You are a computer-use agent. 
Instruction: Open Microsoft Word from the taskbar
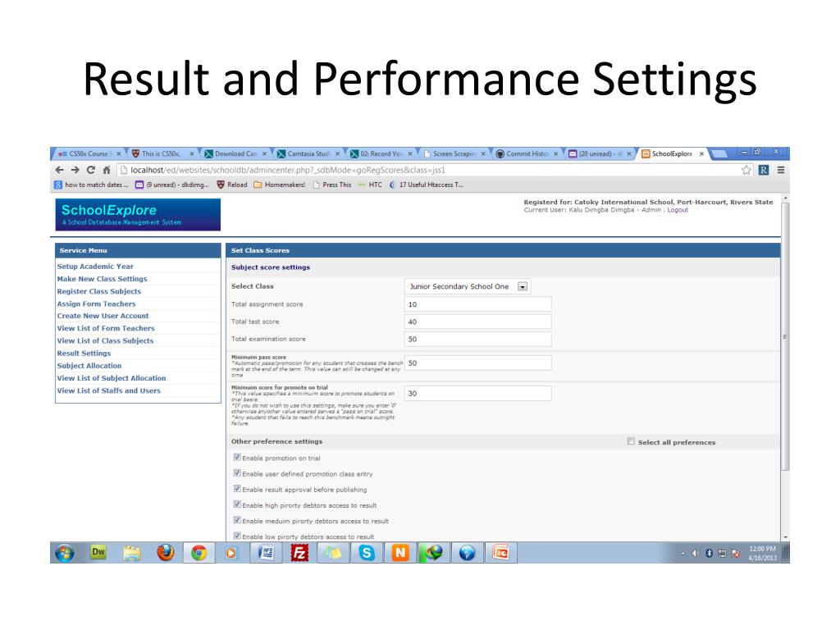[x=266, y=553]
